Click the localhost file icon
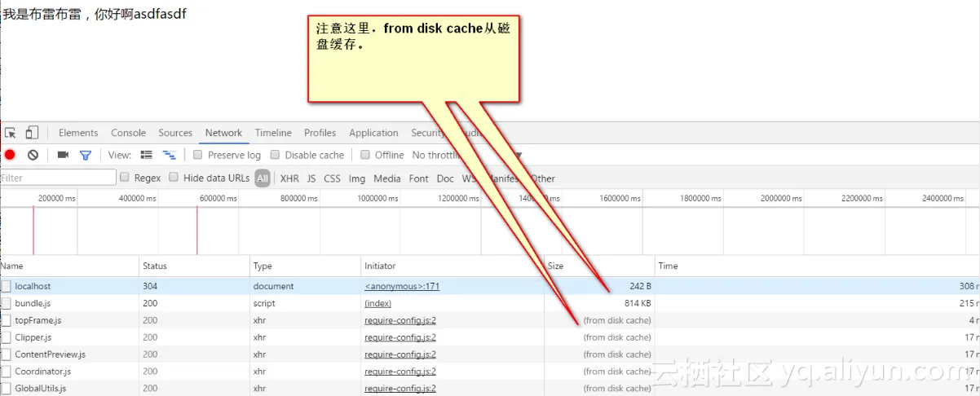The height and width of the screenshot is (396, 980). [7, 287]
